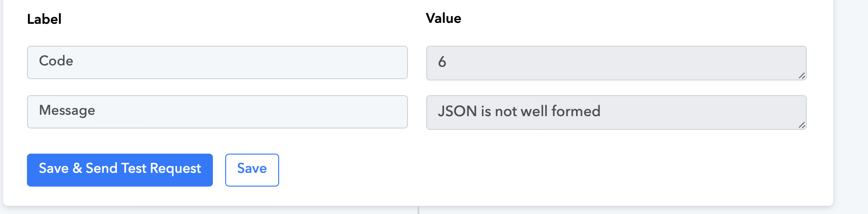Grab the resize handle of the Code value box
The width and height of the screenshot is (868, 214).
[802, 75]
